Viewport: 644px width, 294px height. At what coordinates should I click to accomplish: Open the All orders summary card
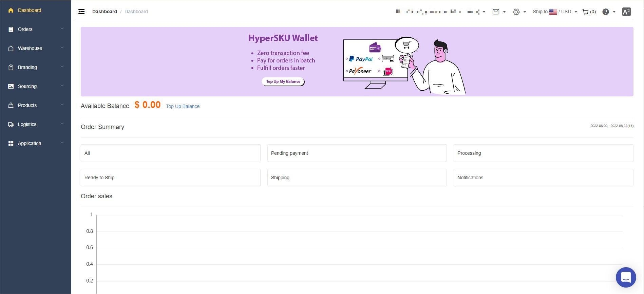click(x=170, y=153)
